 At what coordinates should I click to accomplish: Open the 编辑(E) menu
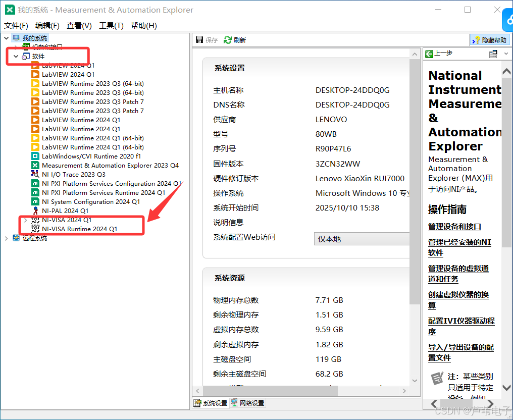point(47,26)
